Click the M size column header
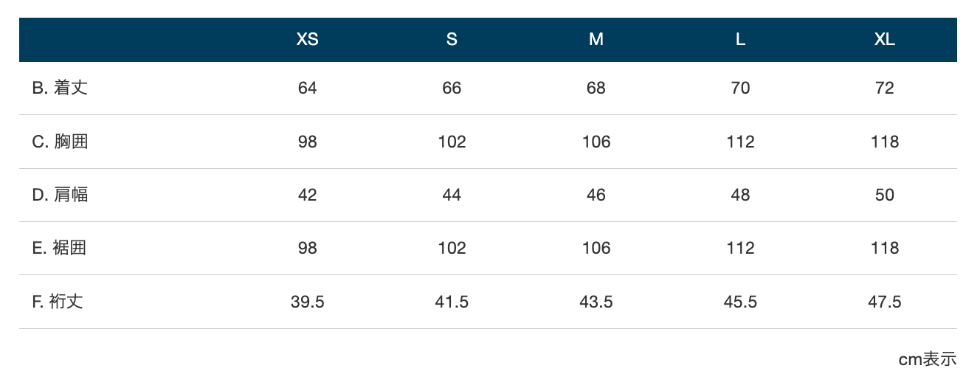Viewport: 980px width, 388px height. coord(596,40)
